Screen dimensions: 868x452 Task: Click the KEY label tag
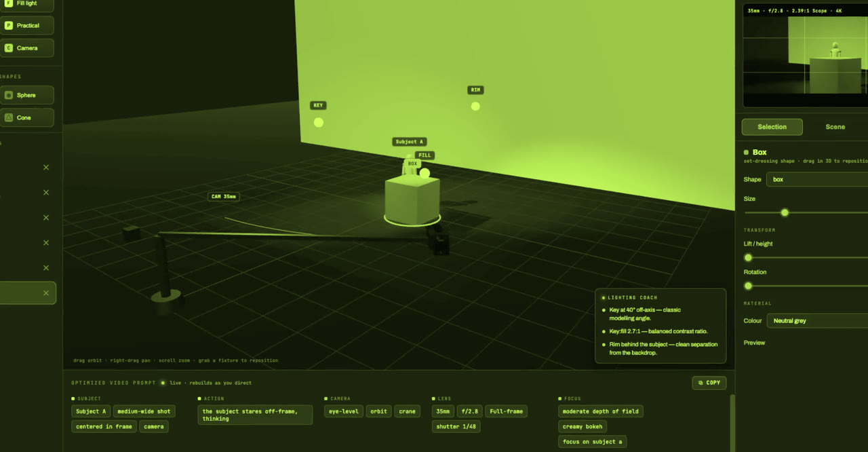point(318,105)
